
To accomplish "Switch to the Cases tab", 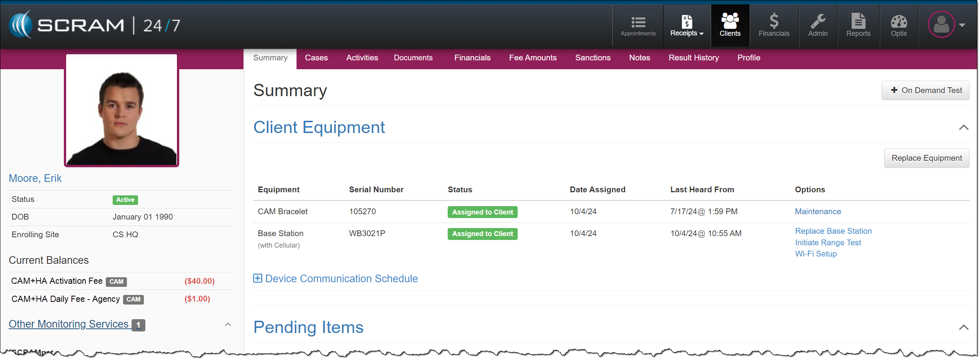I will 316,58.
